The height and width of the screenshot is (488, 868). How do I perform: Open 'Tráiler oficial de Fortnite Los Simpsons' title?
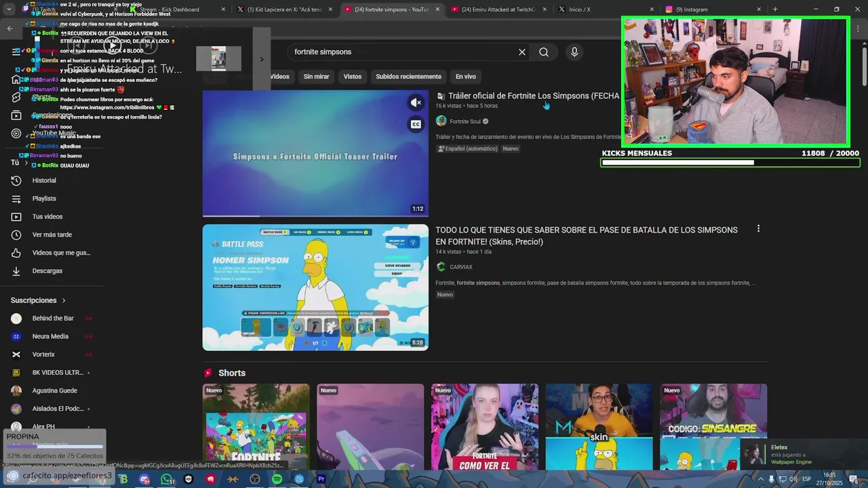[534, 96]
